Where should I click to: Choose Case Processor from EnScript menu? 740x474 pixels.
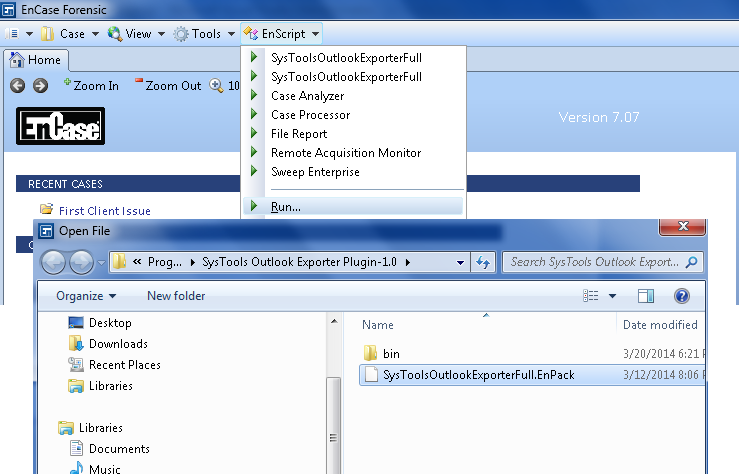point(311,115)
